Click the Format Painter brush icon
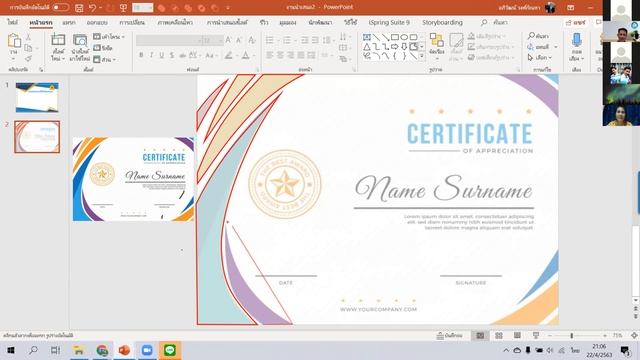This screenshot has height=360, width=640. pyautogui.click(x=28, y=59)
